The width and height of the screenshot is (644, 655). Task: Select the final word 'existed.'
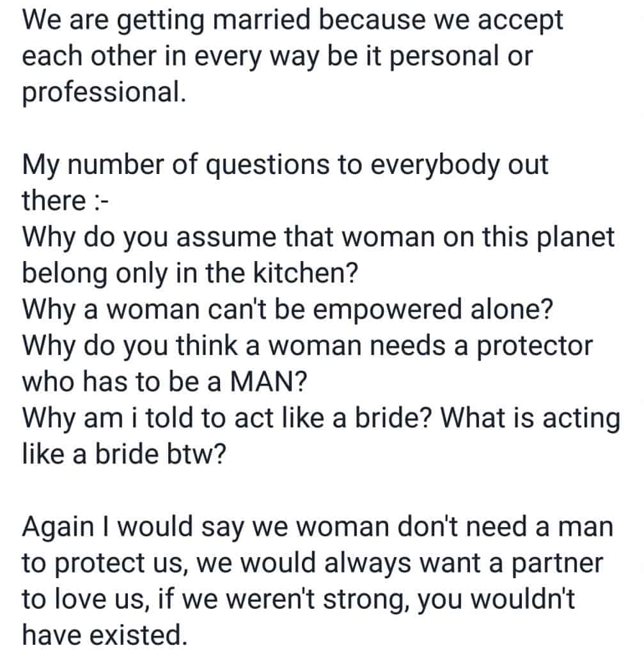[139, 635]
